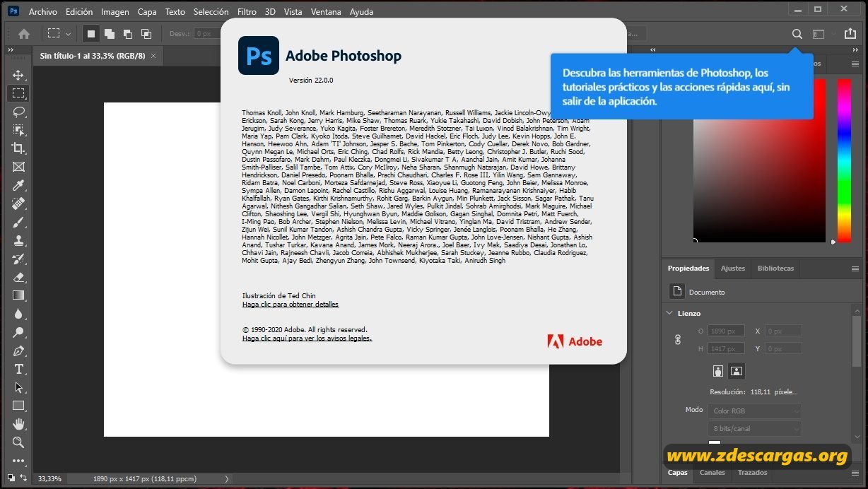Viewport: 868px width, 489px height.
Task: Select the Brush tool
Action: point(18,222)
